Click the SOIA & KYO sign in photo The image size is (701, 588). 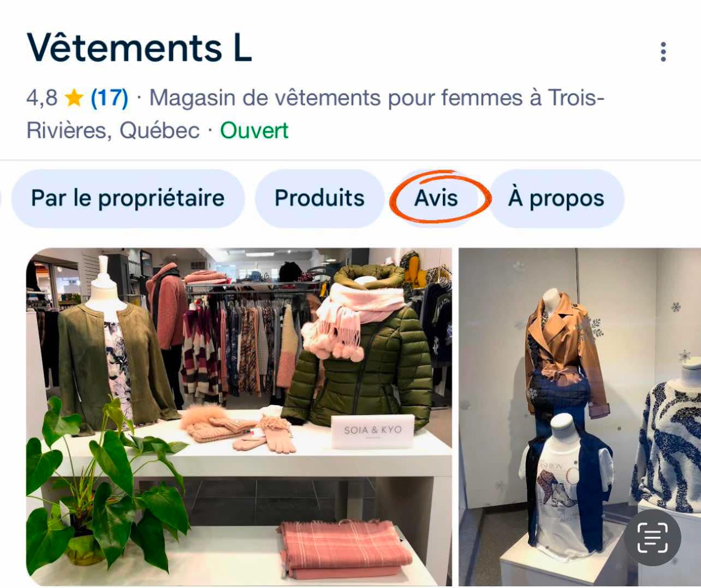[373, 431]
